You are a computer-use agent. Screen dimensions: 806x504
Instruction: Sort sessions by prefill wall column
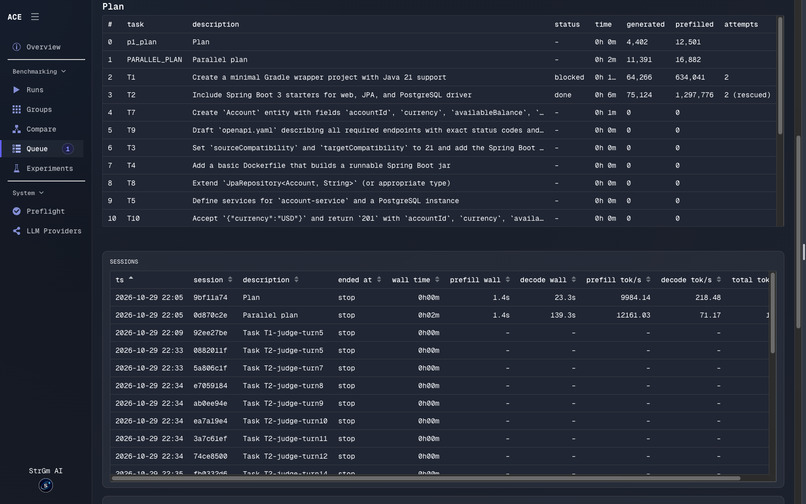tap(480, 280)
